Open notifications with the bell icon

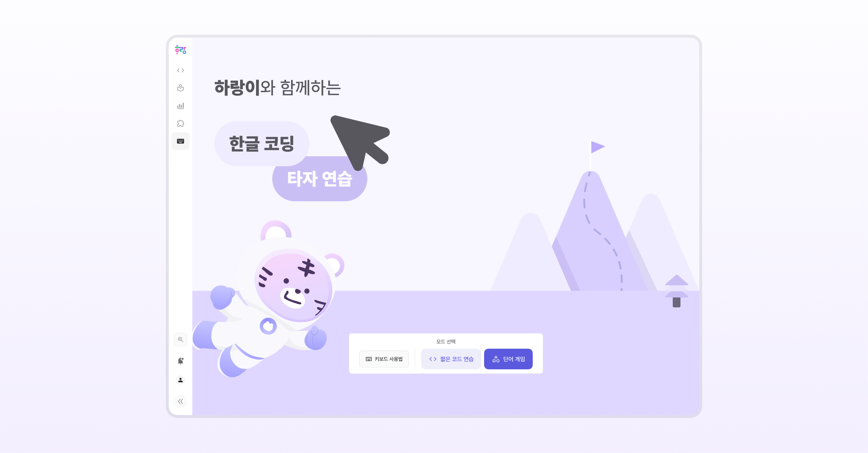pos(181,361)
